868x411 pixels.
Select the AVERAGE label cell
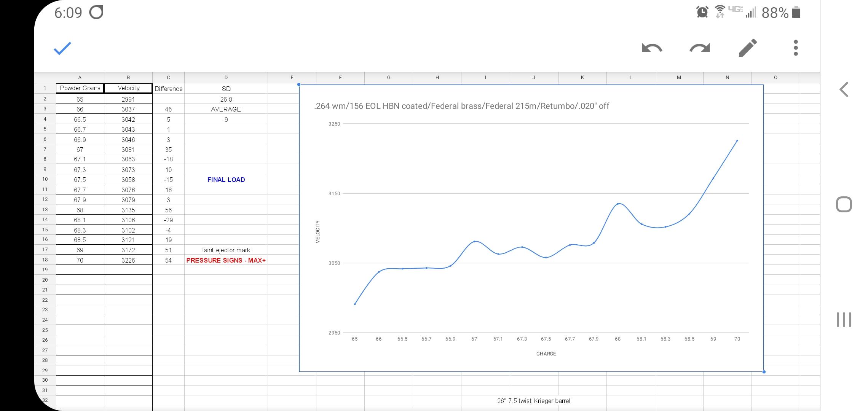click(226, 109)
